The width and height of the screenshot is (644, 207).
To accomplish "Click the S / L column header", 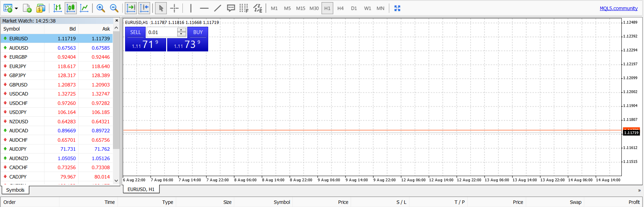I will [x=380, y=202].
